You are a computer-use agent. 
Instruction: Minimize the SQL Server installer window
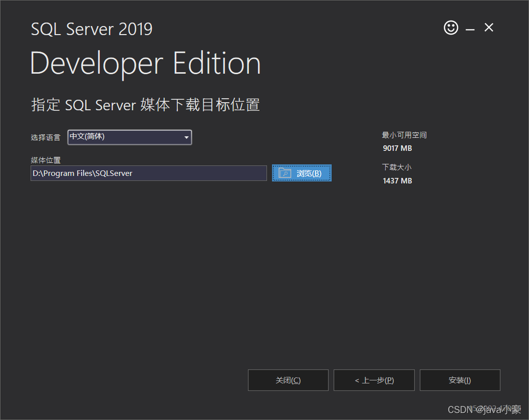[470, 30]
